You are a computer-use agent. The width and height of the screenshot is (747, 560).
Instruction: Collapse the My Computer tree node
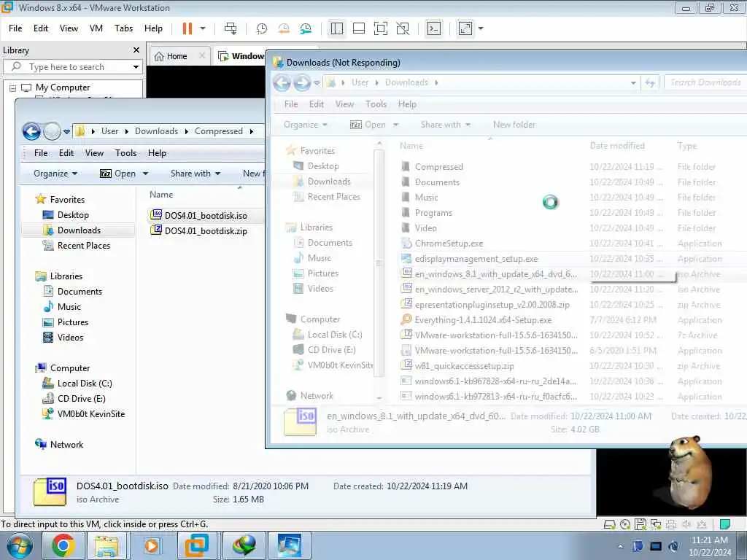(13, 88)
